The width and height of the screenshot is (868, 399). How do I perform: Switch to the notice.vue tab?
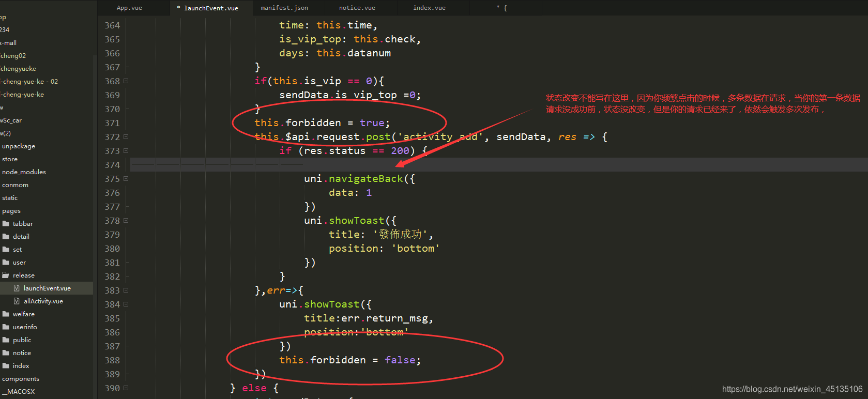(x=357, y=8)
